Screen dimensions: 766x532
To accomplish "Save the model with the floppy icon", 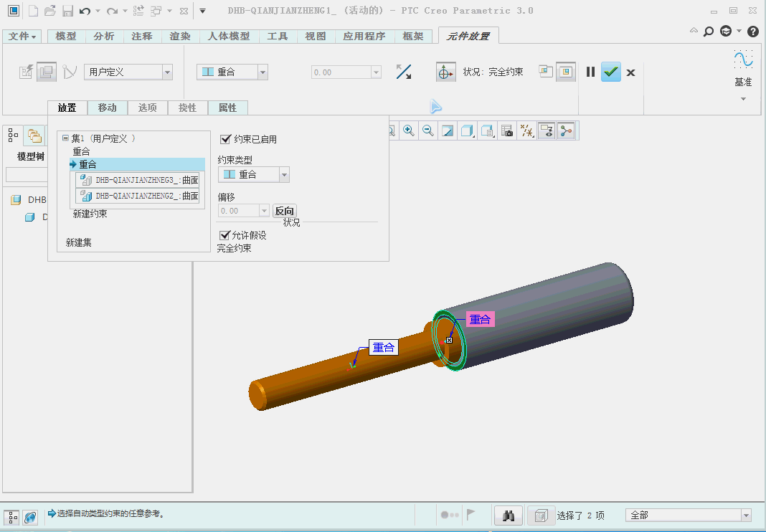I will point(67,11).
